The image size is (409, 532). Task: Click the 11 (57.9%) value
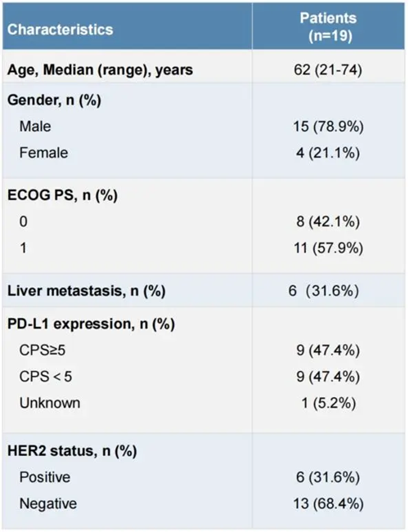(x=329, y=248)
